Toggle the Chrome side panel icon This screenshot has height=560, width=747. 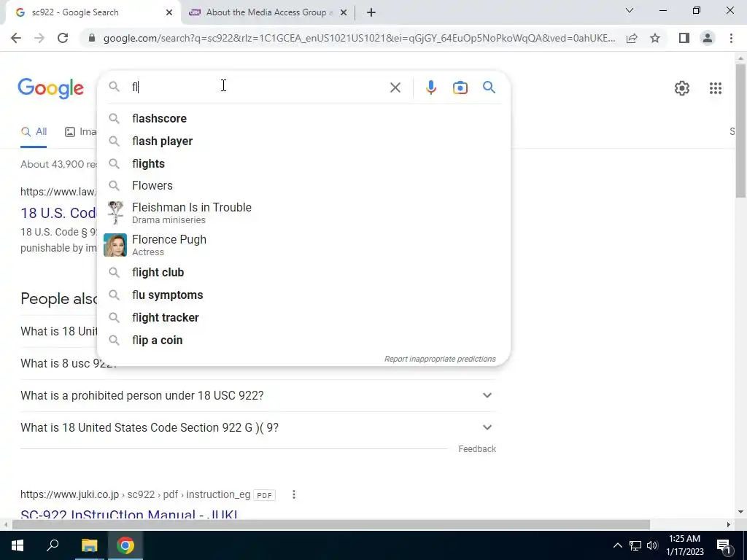click(x=684, y=38)
